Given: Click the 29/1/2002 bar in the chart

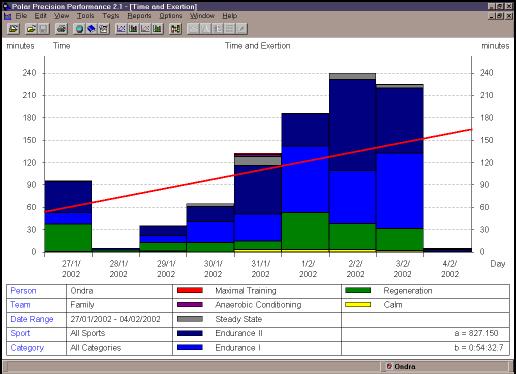Looking at the screenshot, I should pos(163,239).
